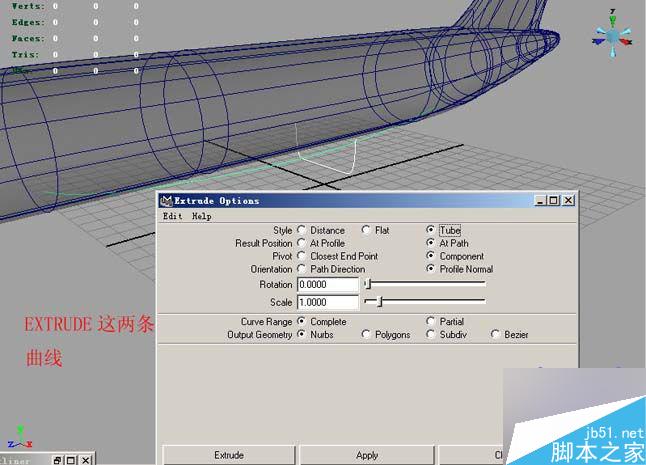The width and height of the screenshot is (646, 465).
Task: Click the view axis compass in the viewport
Action: coord(613,35)
